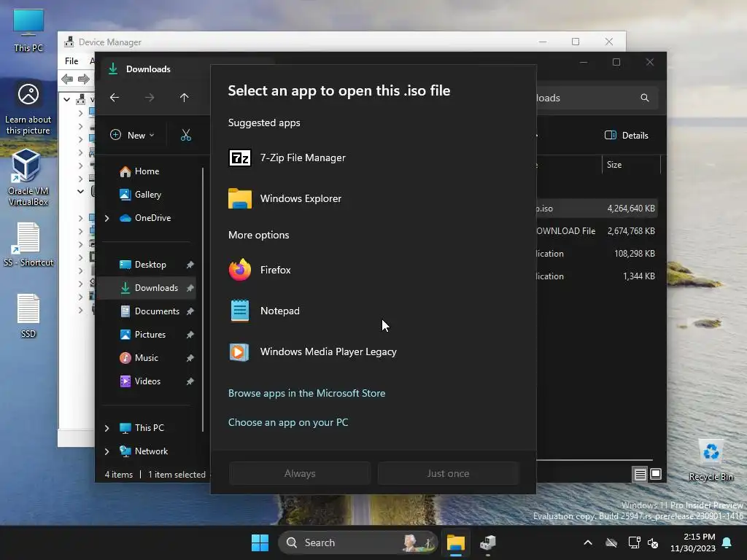Select the 1,344 KB file row
The width and height of the screenshot is (747, 560).
coord(597,276)
